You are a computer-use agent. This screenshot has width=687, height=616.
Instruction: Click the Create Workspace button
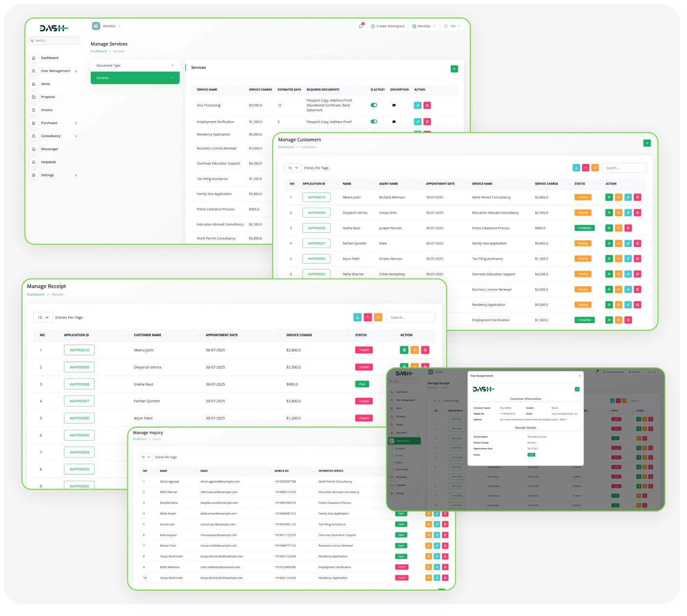pyautogui.click(x=387, y=26)
